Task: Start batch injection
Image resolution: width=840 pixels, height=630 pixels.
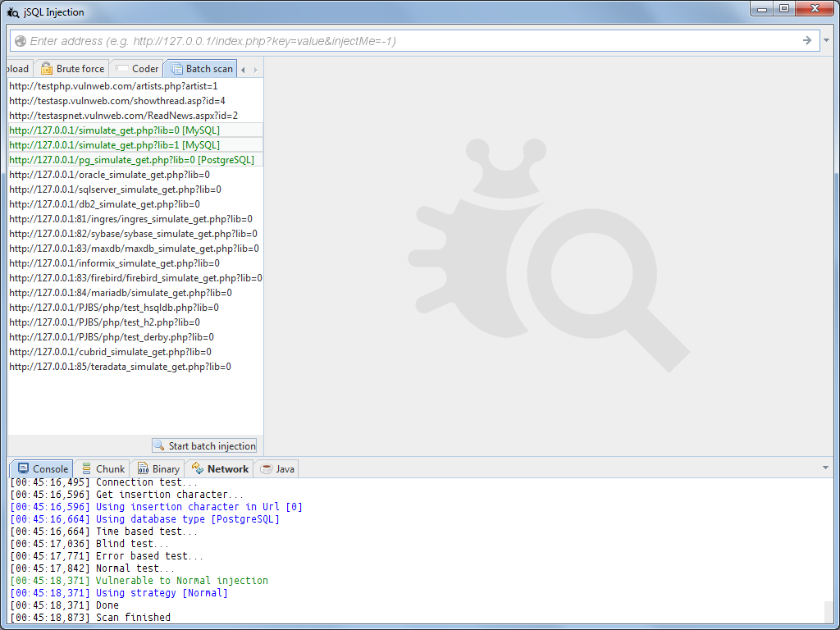Action: pyautogui.click(x=204, y=445)
